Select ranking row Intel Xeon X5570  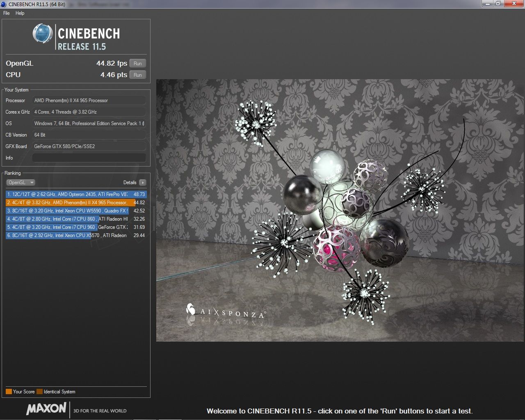pos(76,235)
